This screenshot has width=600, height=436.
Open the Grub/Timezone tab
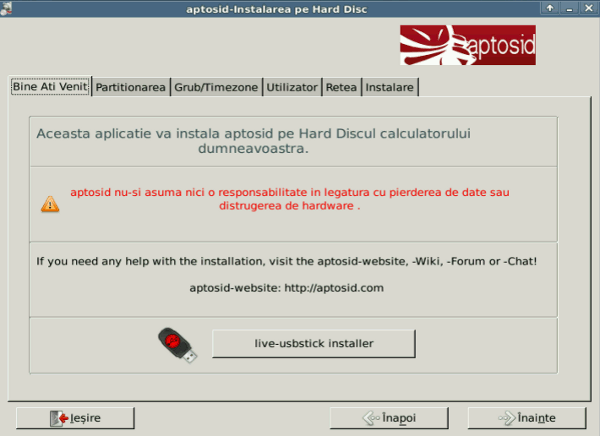point(216,87)
